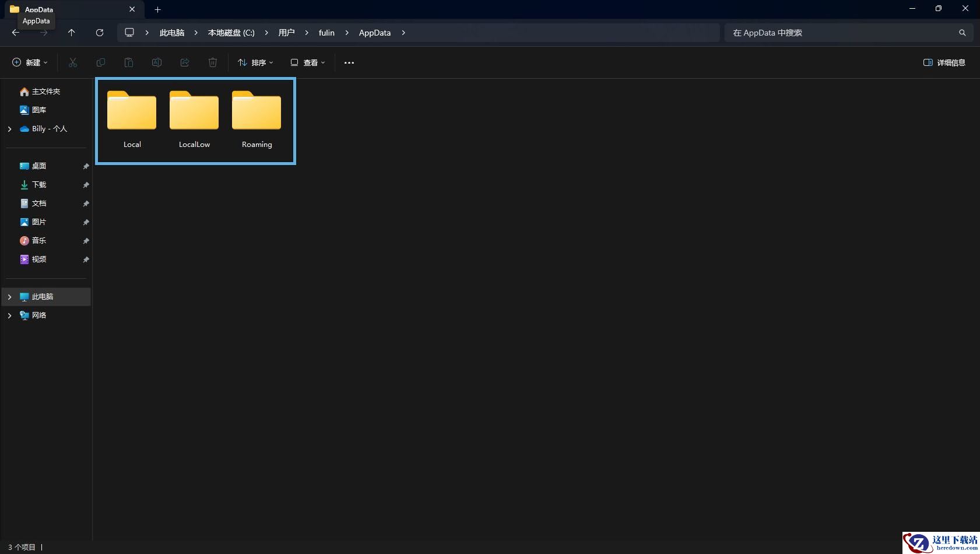
Task: Expand chevron after fulin in address bar
Action: point(347,33)
